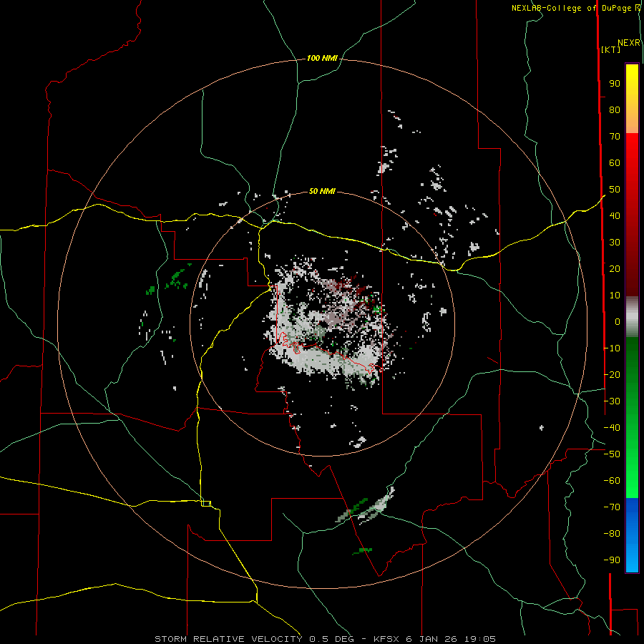Select the 80 value on velocity scale
This screenshot has height=644, width=644.
click(x=615, y=110)
